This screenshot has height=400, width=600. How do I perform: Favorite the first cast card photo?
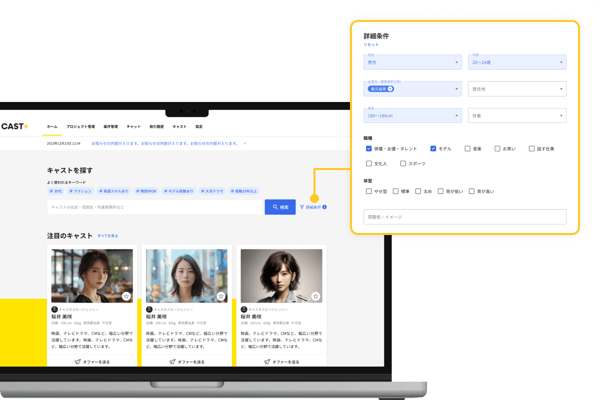pos(126,297)
